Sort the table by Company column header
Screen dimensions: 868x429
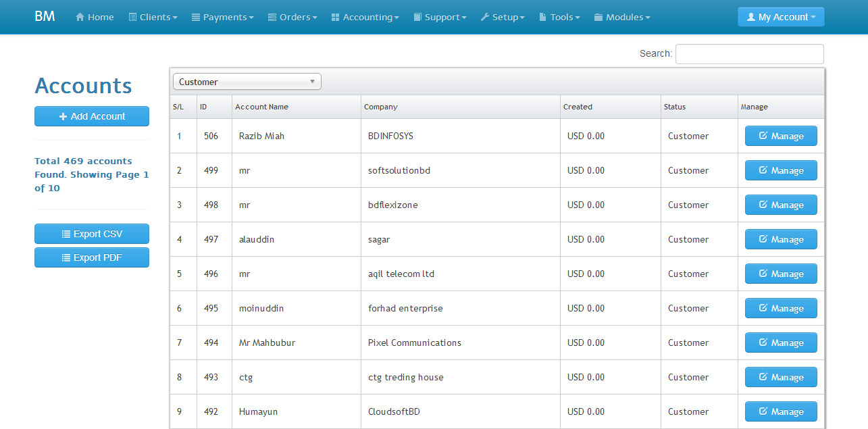[x=381, y=107]
